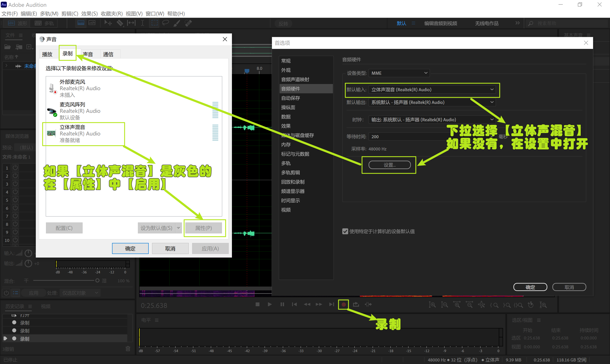Click the Rewind transport button
610x364 pixels.
307,304
